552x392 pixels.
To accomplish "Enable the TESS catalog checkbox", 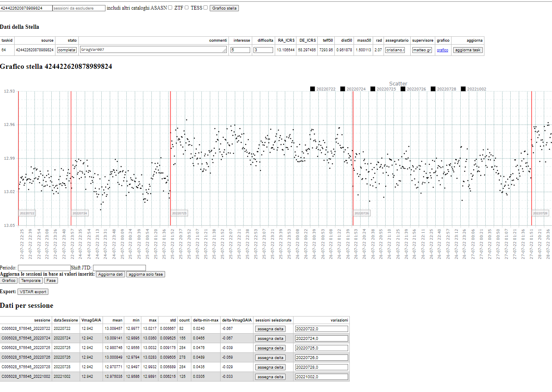I will click(x=206, y=8).
